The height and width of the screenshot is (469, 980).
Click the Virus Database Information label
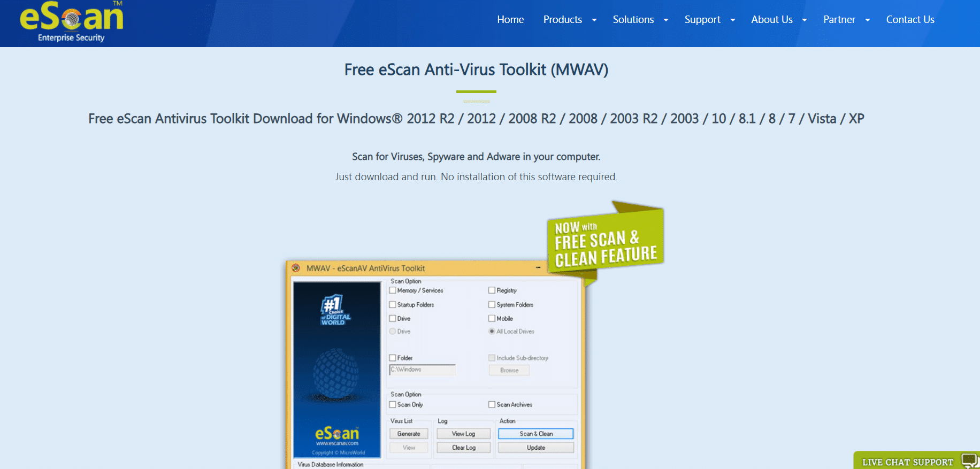point(331,465)
